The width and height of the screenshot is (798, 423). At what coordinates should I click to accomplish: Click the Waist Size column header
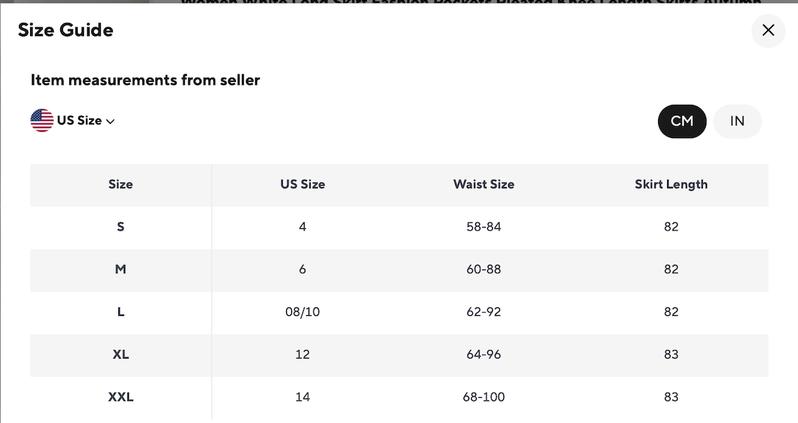(x=483, y=184)
